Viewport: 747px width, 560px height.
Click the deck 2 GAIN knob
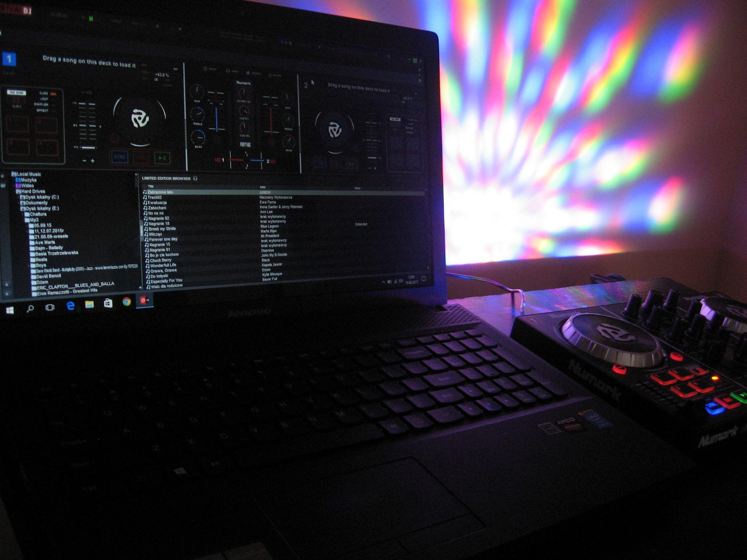(x=287, y=99)
